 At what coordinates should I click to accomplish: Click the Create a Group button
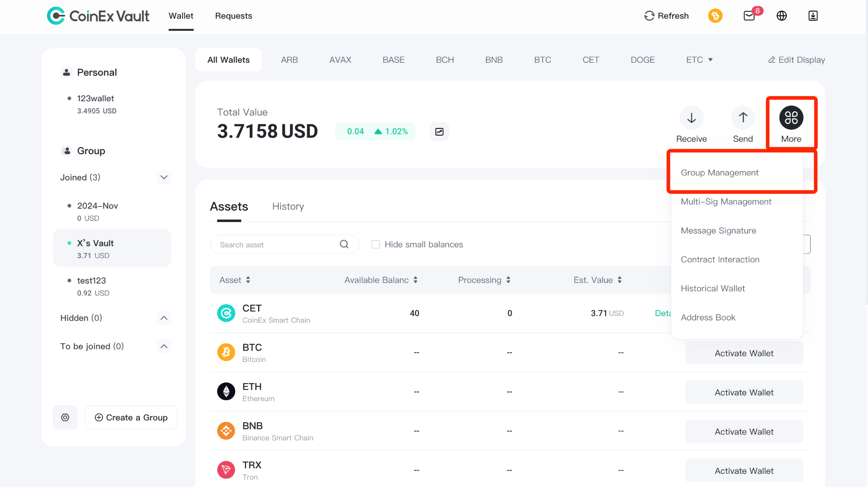pos(131,417)
